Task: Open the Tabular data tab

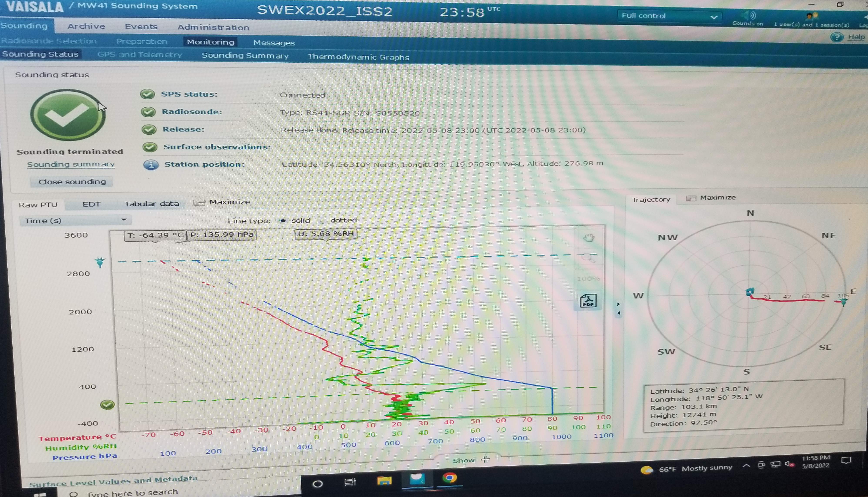Action: tap(151, 204)
